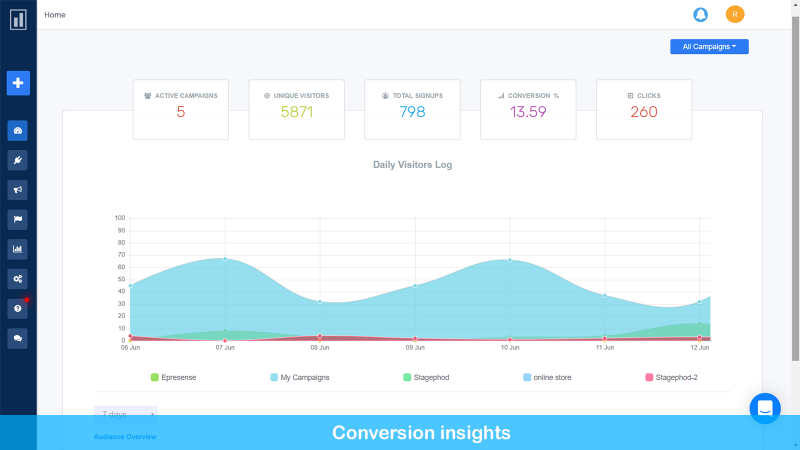
Task: Open the chat bubbles icon in sidebar
Action: (17, 338)
